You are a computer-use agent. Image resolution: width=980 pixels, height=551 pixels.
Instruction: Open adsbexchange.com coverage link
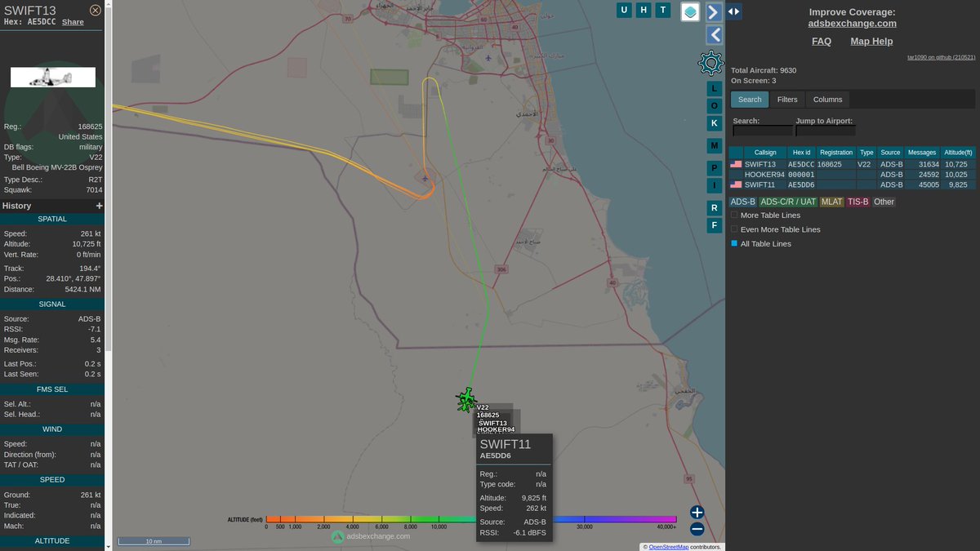tap(852, 24)
